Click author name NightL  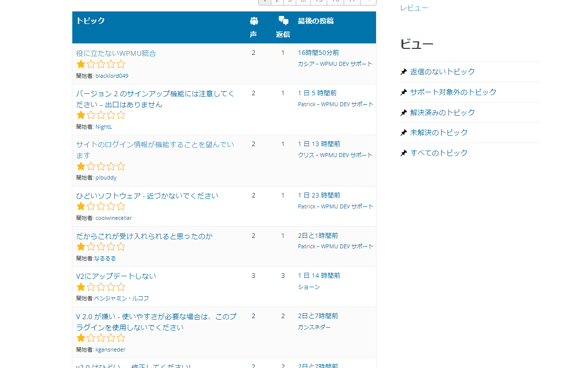(104, 127)
